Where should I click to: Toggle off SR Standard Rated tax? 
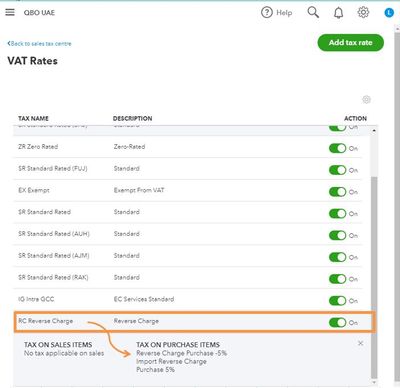(337, 213)
